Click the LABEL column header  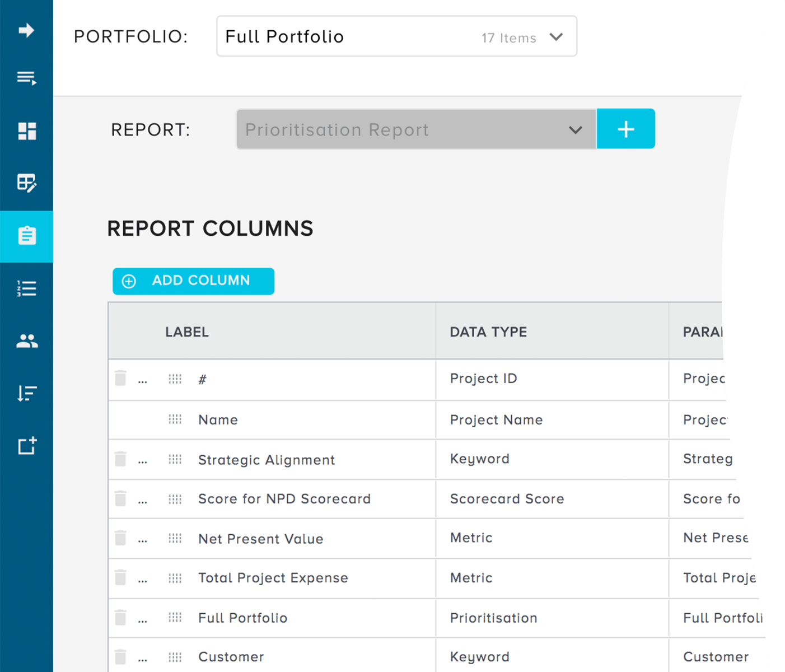click(x=187, y=332)
